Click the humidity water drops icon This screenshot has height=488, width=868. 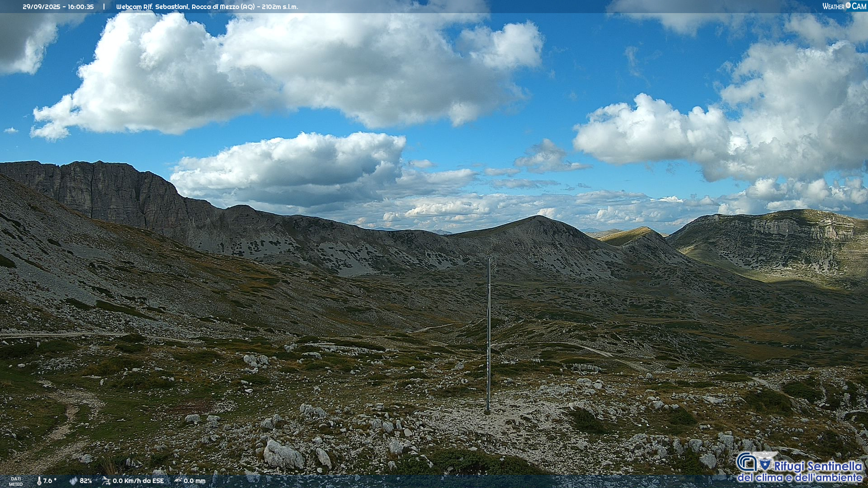point(73,481)
